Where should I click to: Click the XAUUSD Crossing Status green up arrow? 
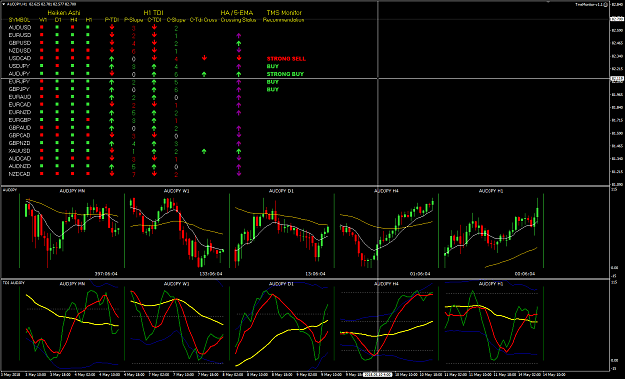238,151
